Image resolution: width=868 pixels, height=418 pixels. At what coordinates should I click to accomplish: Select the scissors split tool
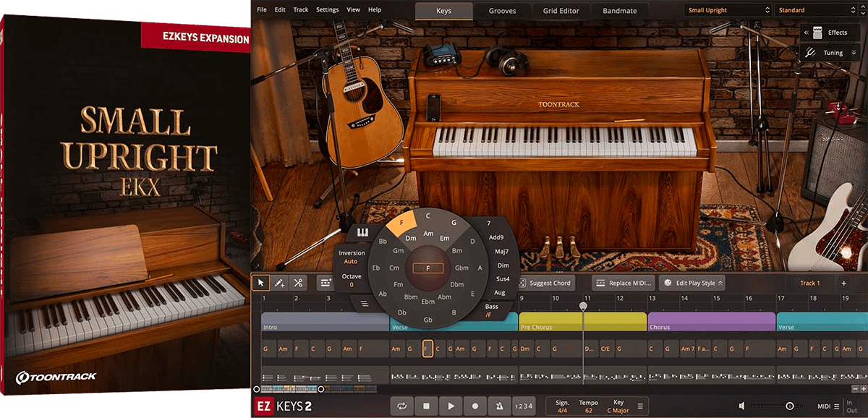pyautogui.click(x=298, y=283)
